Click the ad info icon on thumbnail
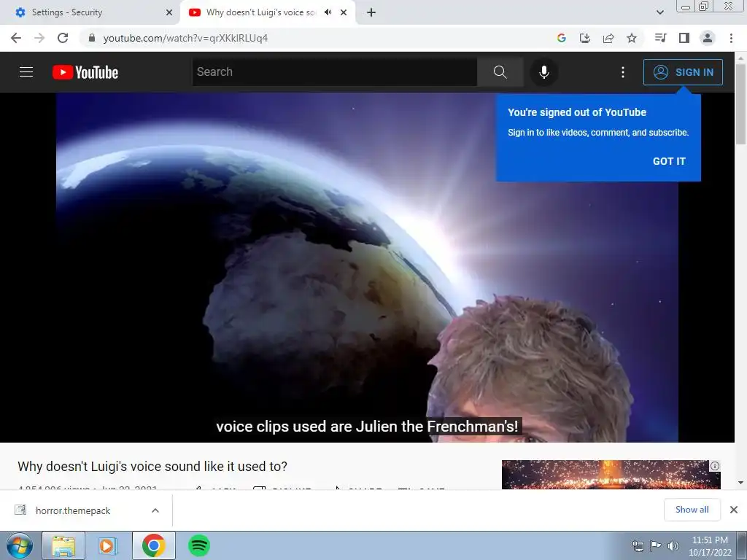The width and height of the screenshot is (747, 560). coord(715,466)
